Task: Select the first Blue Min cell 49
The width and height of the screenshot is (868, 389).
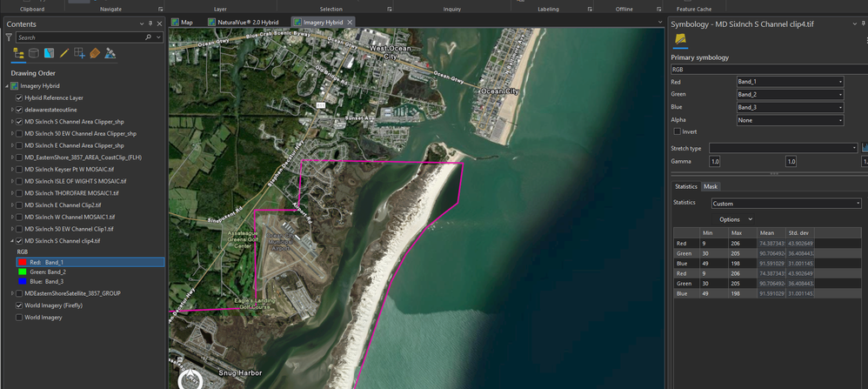Action: tap(714, 263)
